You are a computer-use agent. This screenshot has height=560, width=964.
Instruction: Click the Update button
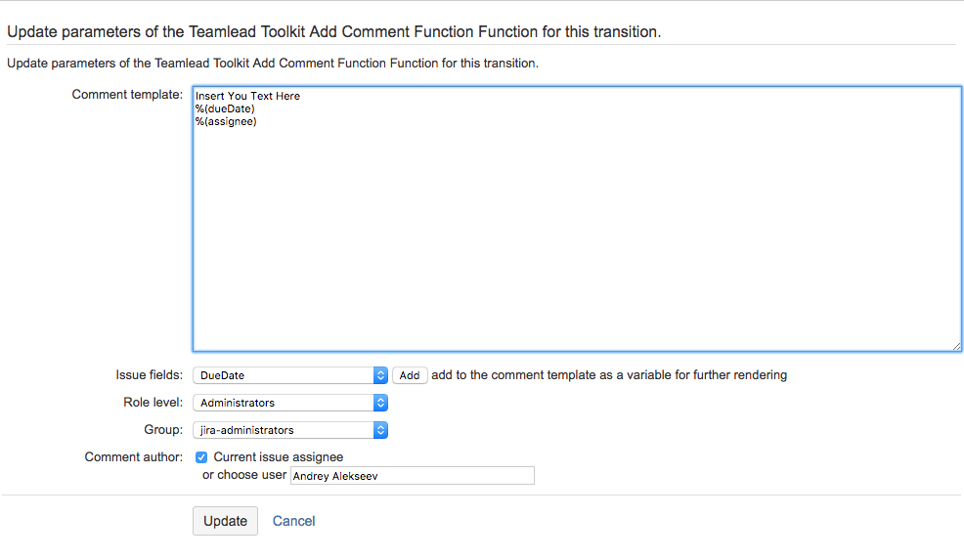pos(225,521)
